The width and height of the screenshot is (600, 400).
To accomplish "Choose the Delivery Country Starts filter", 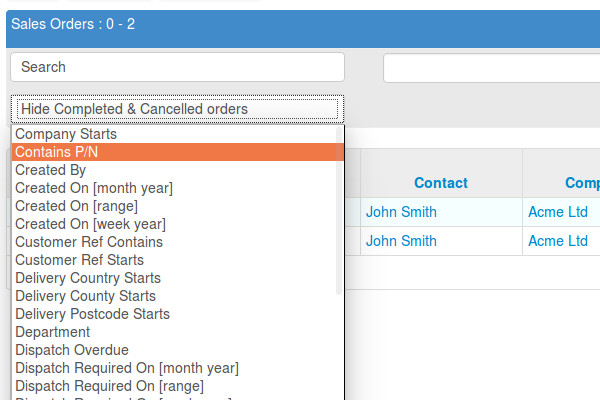I will pos(88,278).
